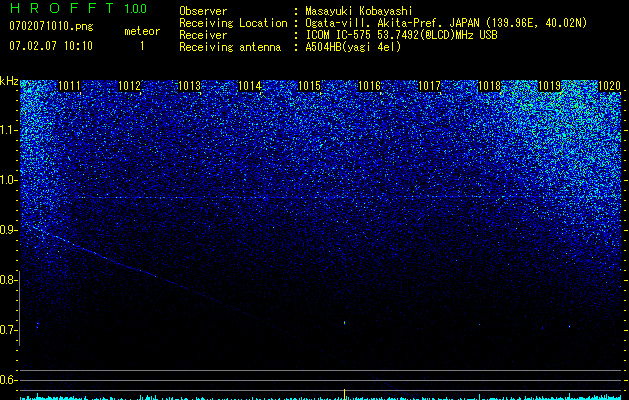Click the 1.1 kHz frequency label
629x400 pixels.
point(8,130)
